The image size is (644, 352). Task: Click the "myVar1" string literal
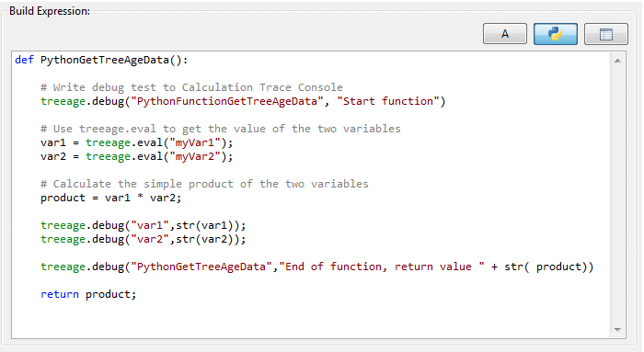point(195,142)
